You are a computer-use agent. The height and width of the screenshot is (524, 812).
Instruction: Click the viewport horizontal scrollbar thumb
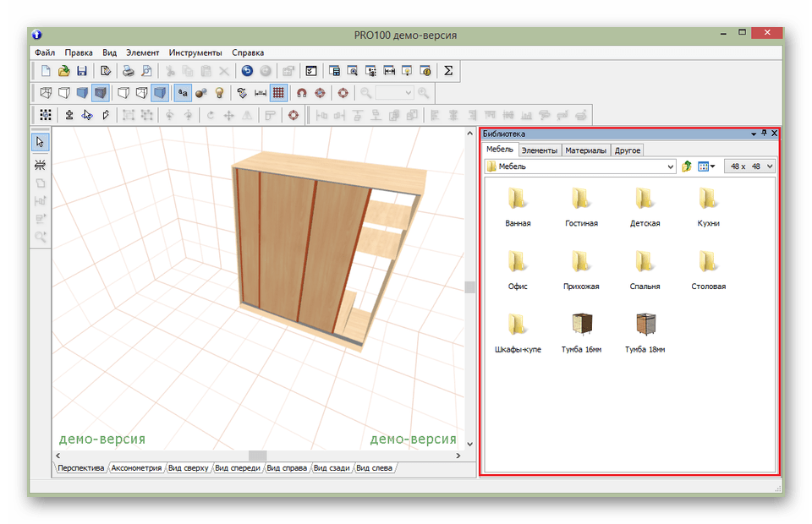click(258, 456)
